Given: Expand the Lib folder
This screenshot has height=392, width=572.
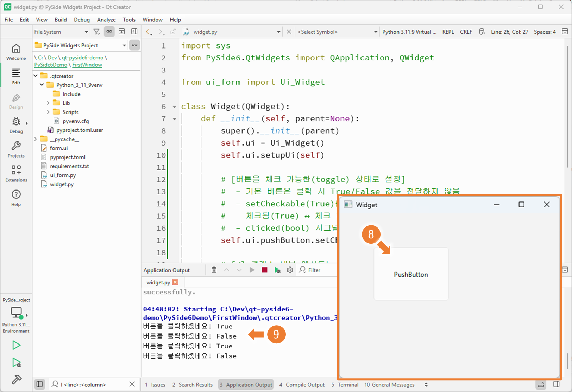Looking at the screenshot, I should (x=48, y=103).
